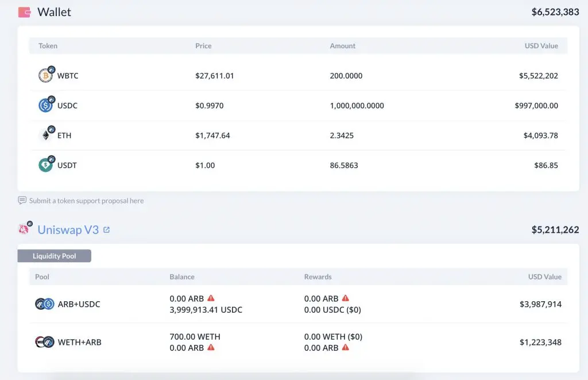Click the Pool column header
Viewport: 588px width, 380px height.
42,277
